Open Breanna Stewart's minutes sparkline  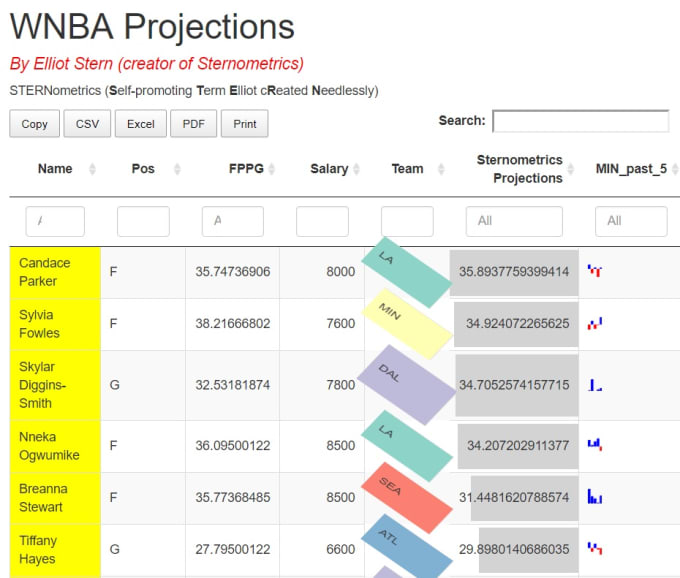595,497
